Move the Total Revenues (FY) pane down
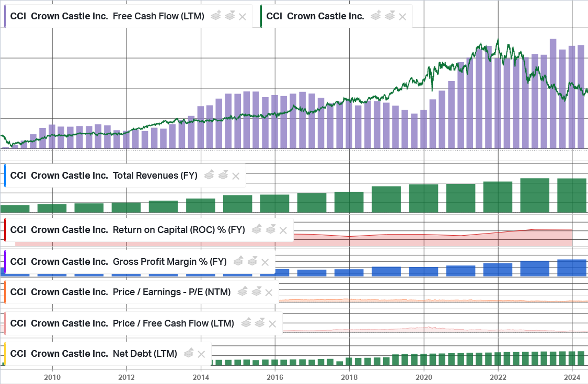The image size is (588, 384). (223, 174)
